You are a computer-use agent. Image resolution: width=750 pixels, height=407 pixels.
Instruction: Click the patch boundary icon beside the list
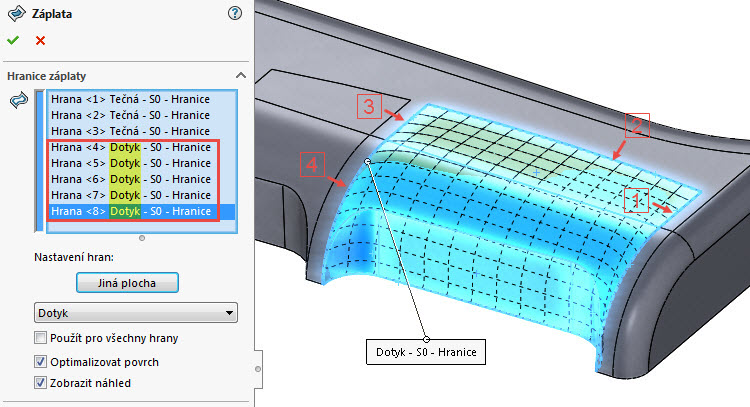[x=19, y=100]
